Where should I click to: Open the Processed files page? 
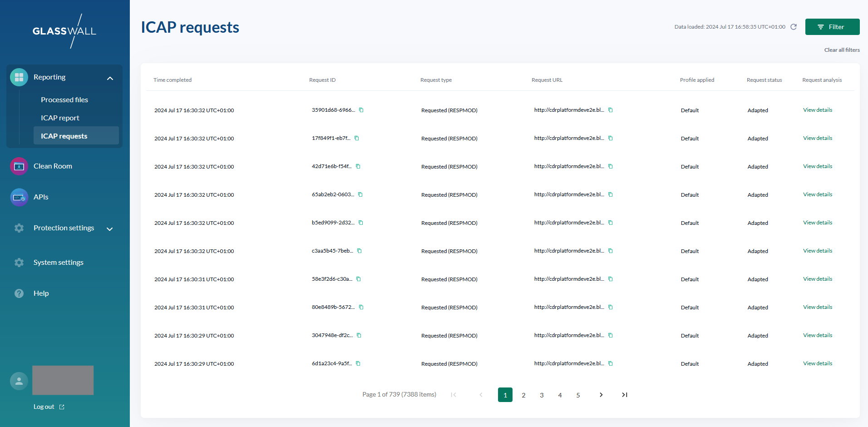click(64, 100)
